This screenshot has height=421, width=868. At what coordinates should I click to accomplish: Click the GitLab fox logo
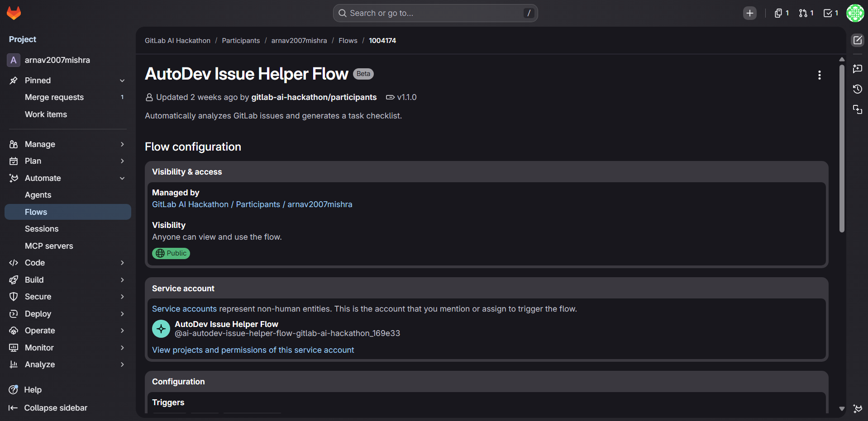pos(14,13)
